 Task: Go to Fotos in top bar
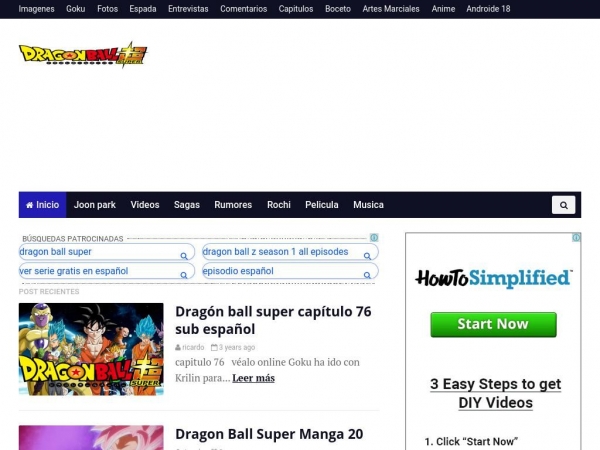(107, 9)
